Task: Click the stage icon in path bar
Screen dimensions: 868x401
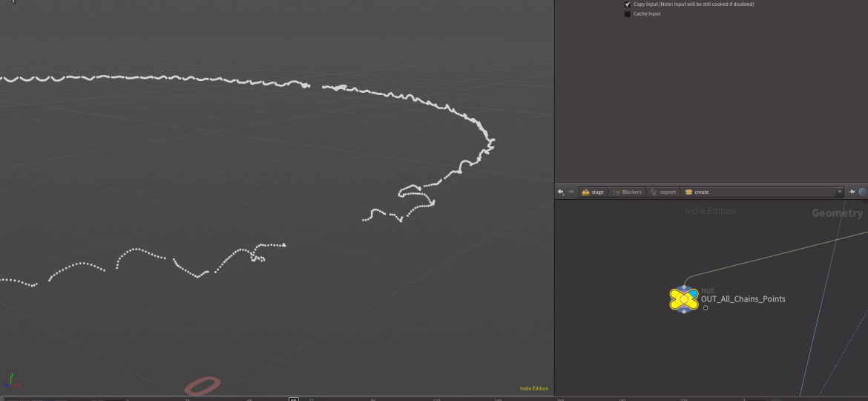Action: click(x=585, y=192)
